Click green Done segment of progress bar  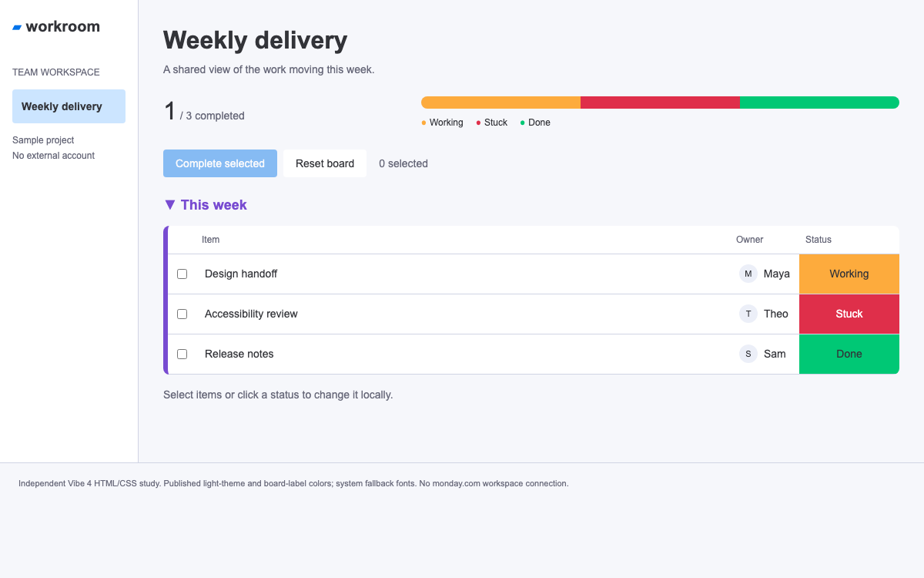pyautogui.click(x=819, y=102)
